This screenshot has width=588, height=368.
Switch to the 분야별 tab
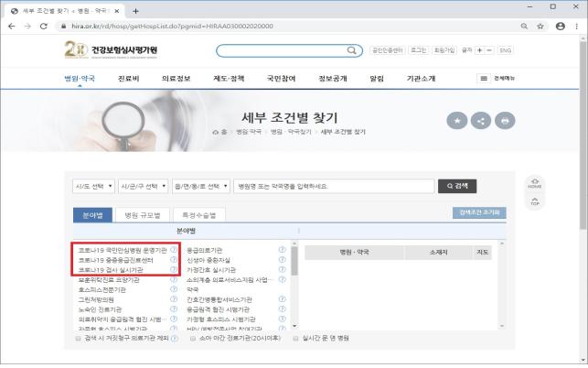click(92, 215)
